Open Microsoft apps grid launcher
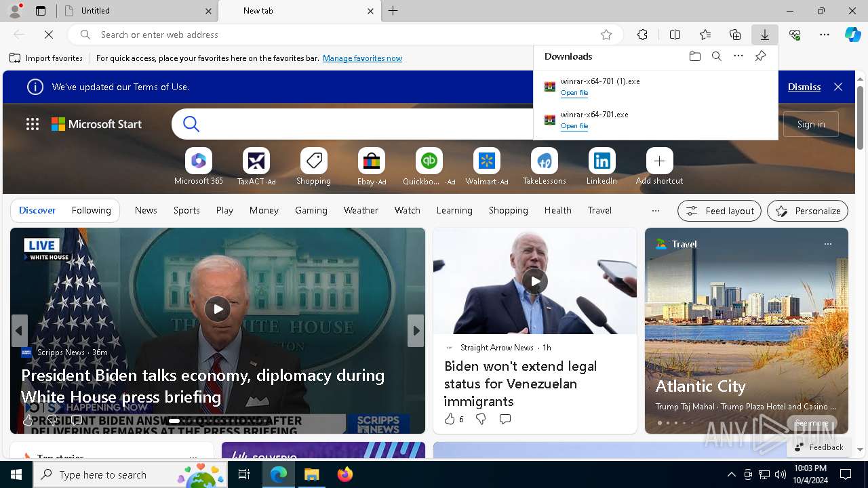This screenshot has width=868, height=488. pyautogui.click(x=32, y=124)
